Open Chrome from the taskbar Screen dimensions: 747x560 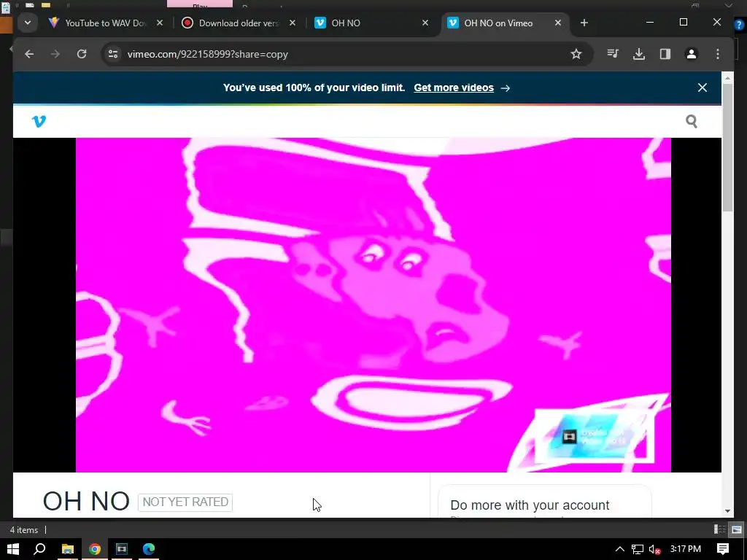[x=95, y=549]
